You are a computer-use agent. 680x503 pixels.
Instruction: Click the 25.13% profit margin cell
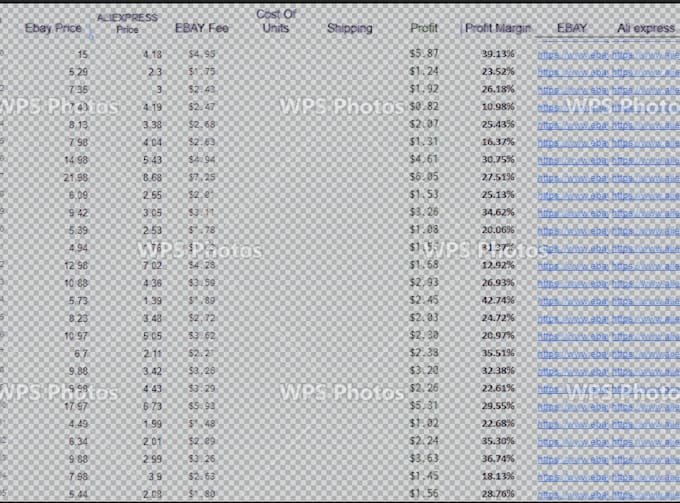pos(498,195)
